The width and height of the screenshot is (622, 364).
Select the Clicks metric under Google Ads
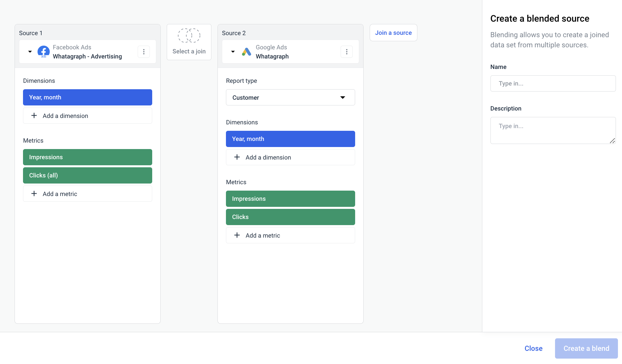pyautogui.click(x=290, y=217)
